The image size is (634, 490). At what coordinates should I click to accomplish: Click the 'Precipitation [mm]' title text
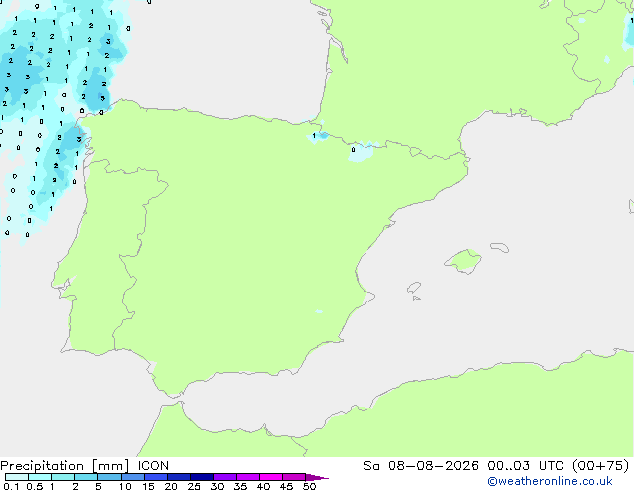(65, 466)
